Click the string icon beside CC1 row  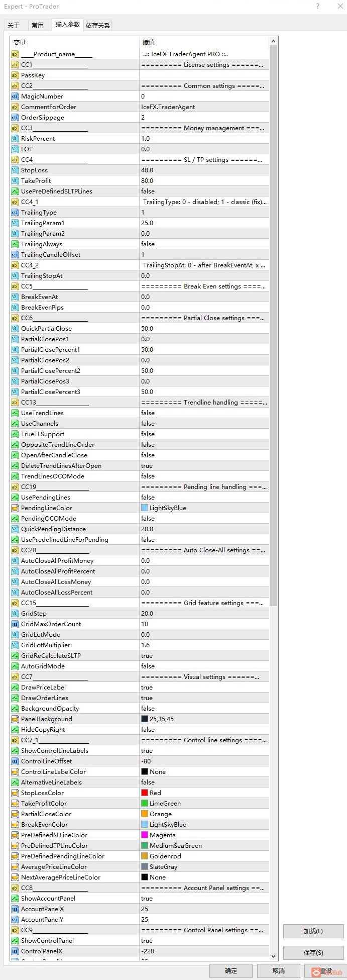click(x=15, y=65)
